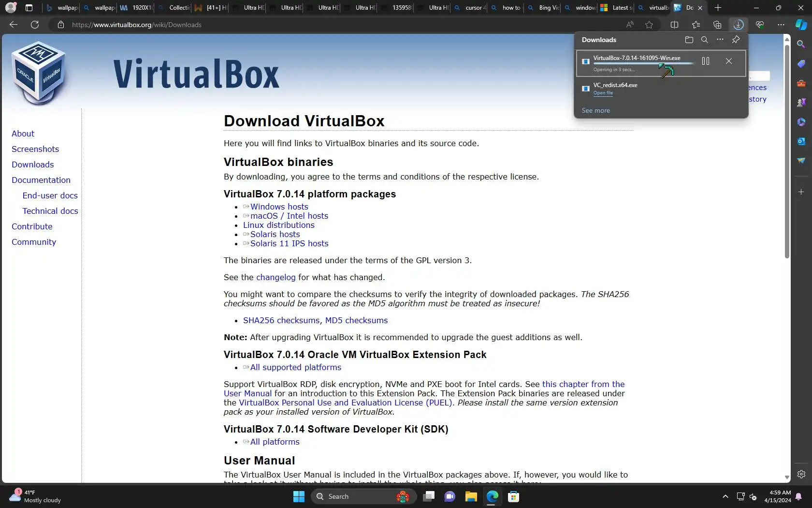
Task: Pin the Downloads panel
Action: click(x=736, y=40)
